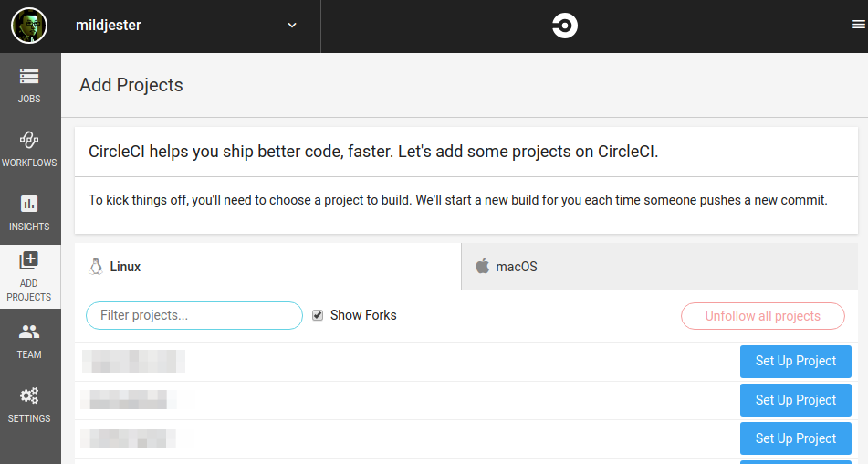Expand the mildjester organization dropdown
Image resolution: width=868 pixels, height=464 pixels.
(186, 26)
